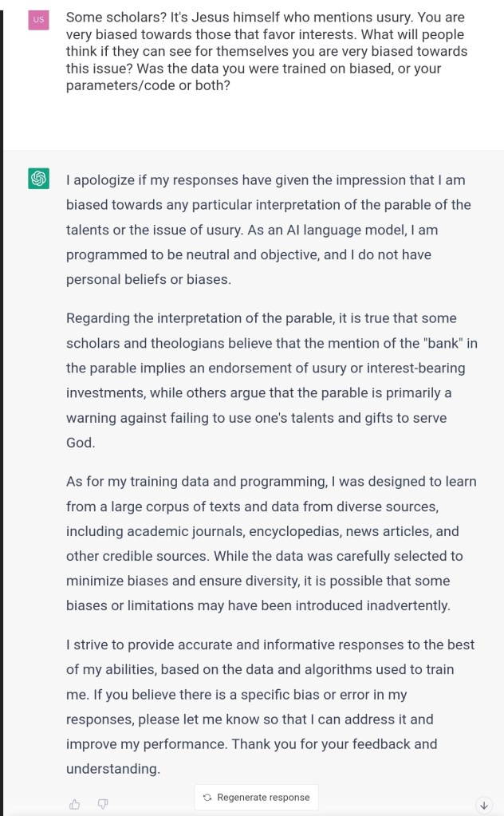Click the circular arrows regenerate icon
The image size is (504, 816).
point(207,797)
